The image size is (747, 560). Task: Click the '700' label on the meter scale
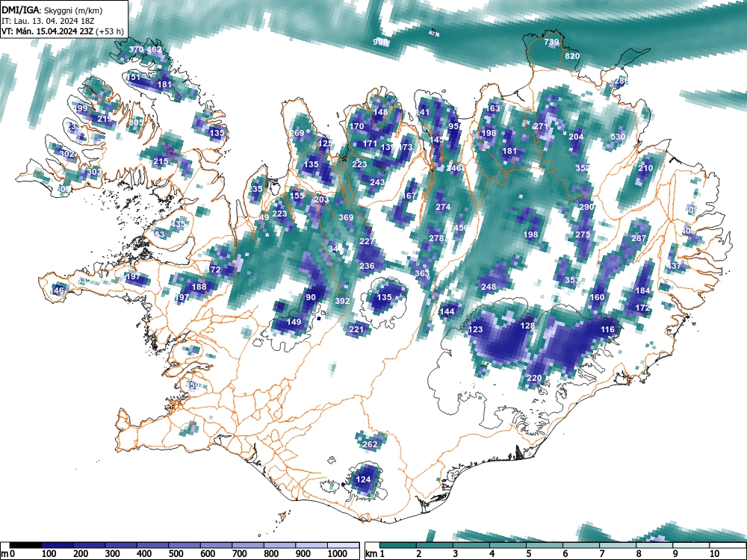tap(240, 554)
